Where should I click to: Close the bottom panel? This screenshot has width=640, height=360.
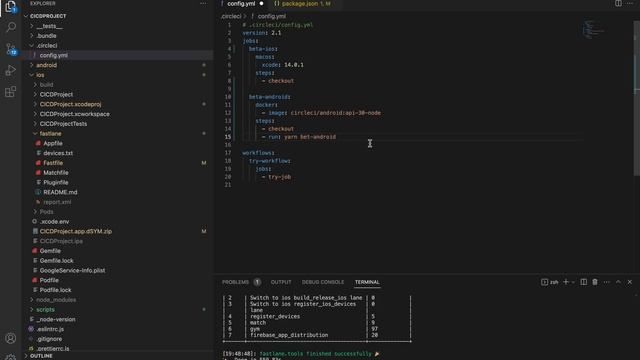click(x=630, y=282)
